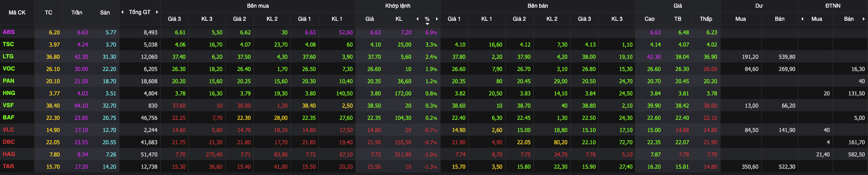Click right arrow in ĐTNN Bán header

pos(864,19)
